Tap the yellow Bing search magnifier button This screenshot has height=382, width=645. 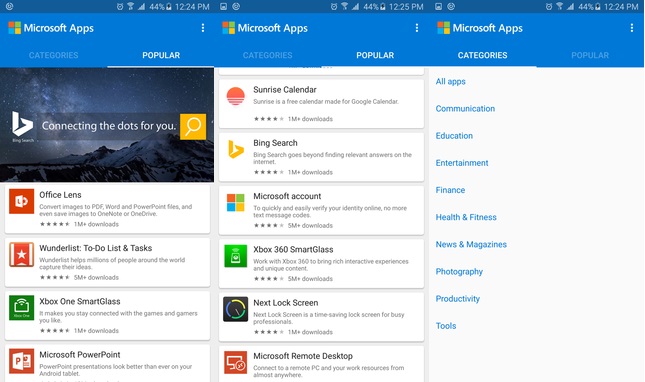(193, 127)
